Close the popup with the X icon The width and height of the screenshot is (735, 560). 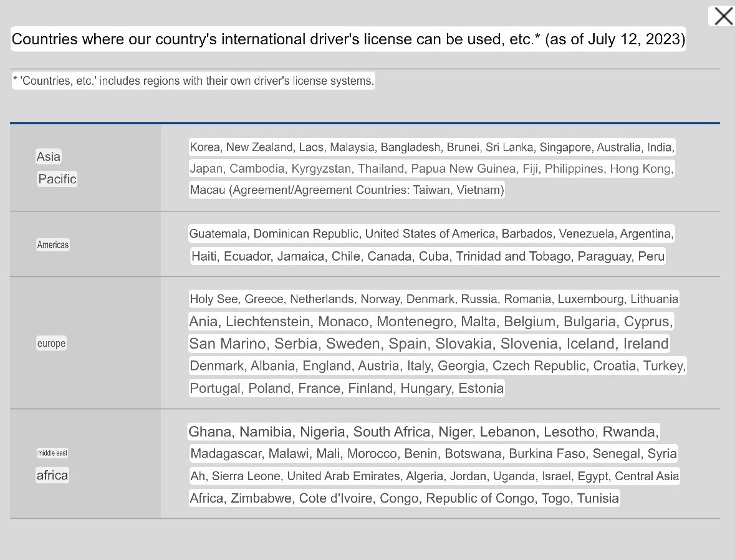click(723, 16)
